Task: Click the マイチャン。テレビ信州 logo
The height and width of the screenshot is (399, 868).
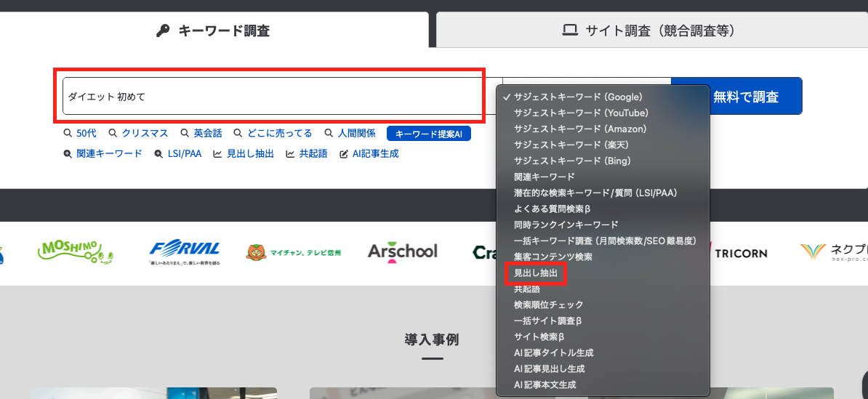Action: click(x=294, y=253)
